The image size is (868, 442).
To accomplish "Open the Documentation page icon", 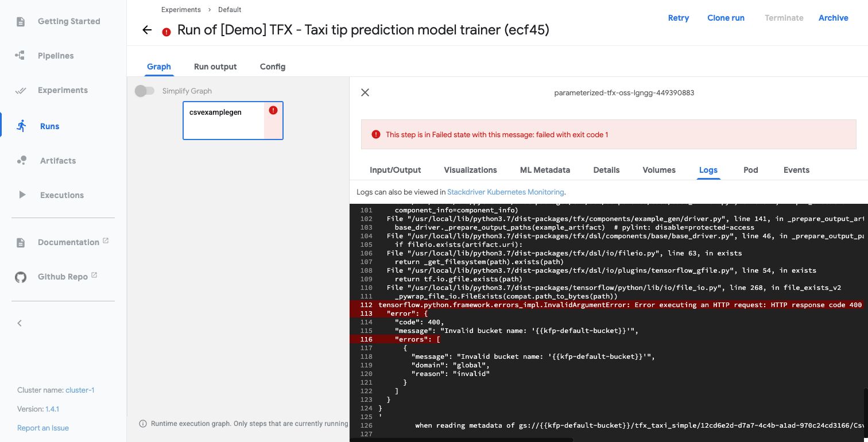I will [21, 242].
